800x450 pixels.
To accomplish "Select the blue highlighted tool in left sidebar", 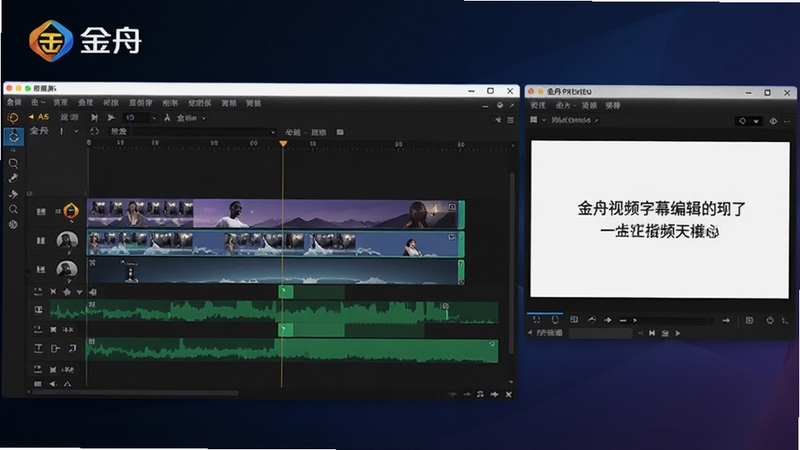I will [13, 136].
